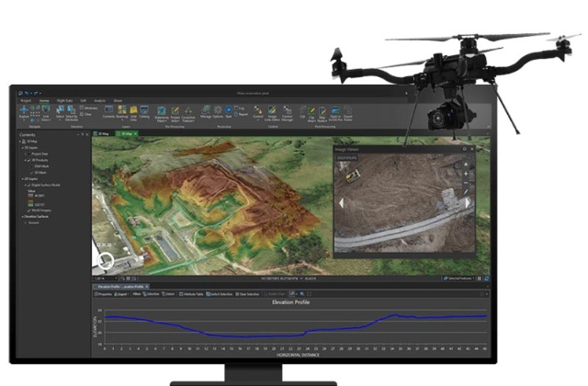Open the processing Log
Screen dimensions: 588x386
pyautogui.click(x=239, y=108)
